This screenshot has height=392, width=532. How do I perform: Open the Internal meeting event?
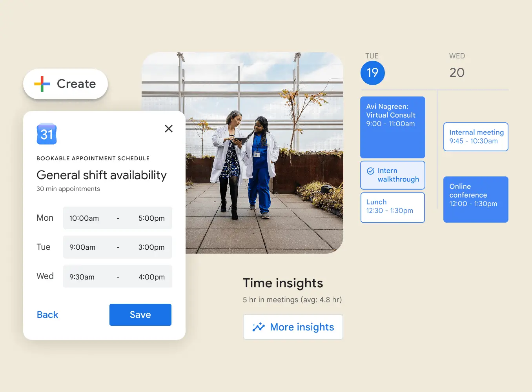click(x=476, y=137)
